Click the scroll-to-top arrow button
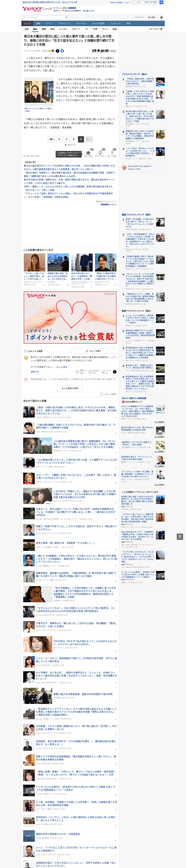 coord(180,536)
